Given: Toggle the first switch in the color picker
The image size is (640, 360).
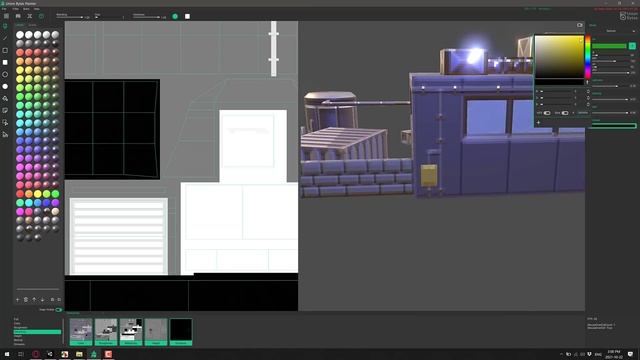Looking at the screenshot, I should pyautogui.click(x=547, y=113).
